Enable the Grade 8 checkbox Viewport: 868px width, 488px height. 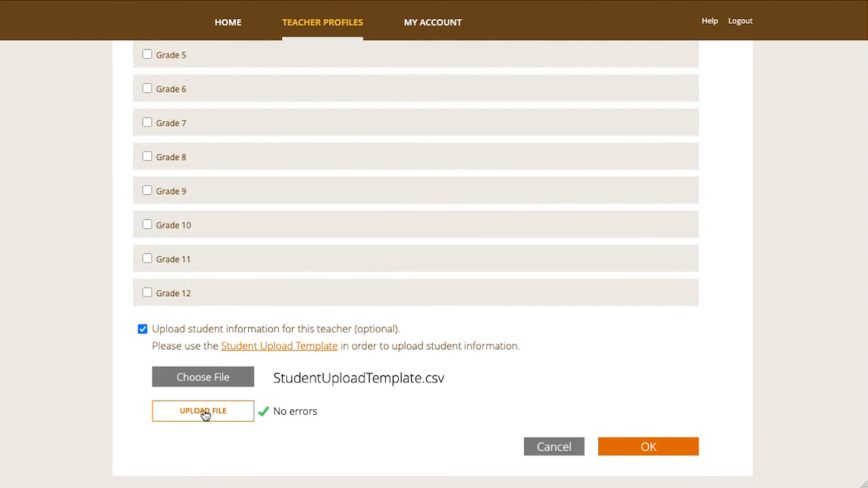click(147, 157)
